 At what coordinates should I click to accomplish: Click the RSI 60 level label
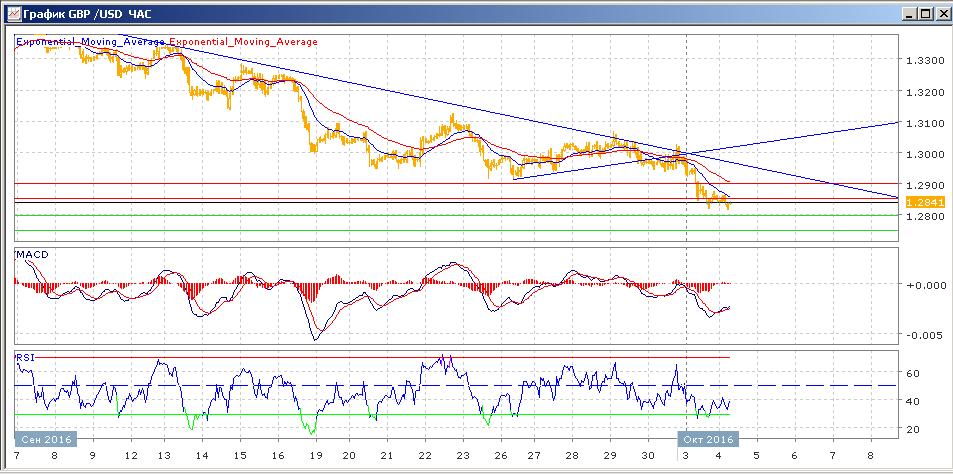click(x=913, y=372)
